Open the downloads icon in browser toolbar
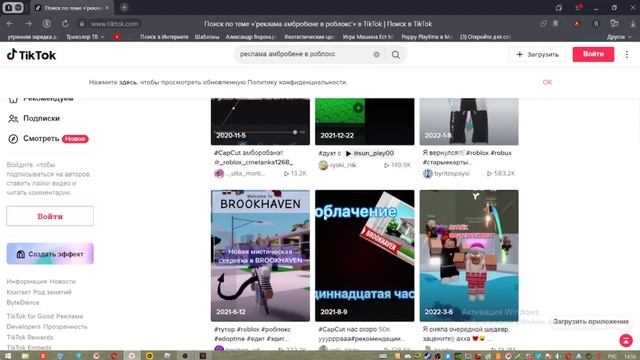The image size is (640, 360). pyautogui.click(x=632, y=24)
